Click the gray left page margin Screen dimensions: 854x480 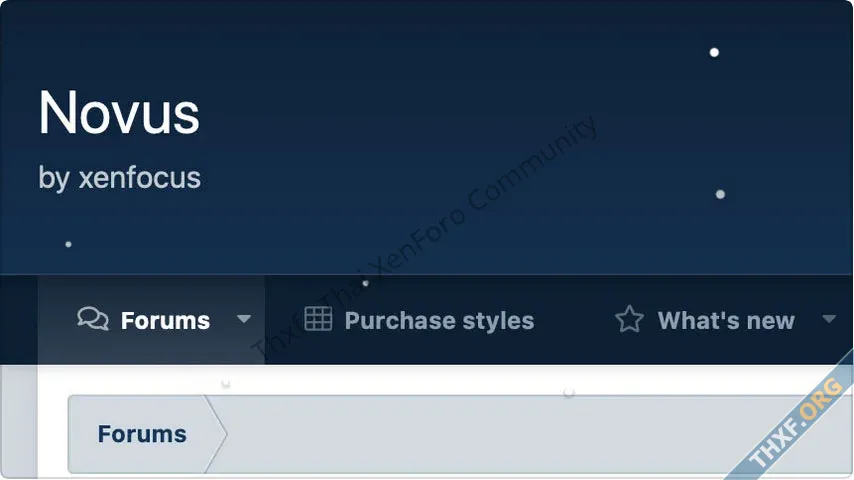click(x=19, y=422)
